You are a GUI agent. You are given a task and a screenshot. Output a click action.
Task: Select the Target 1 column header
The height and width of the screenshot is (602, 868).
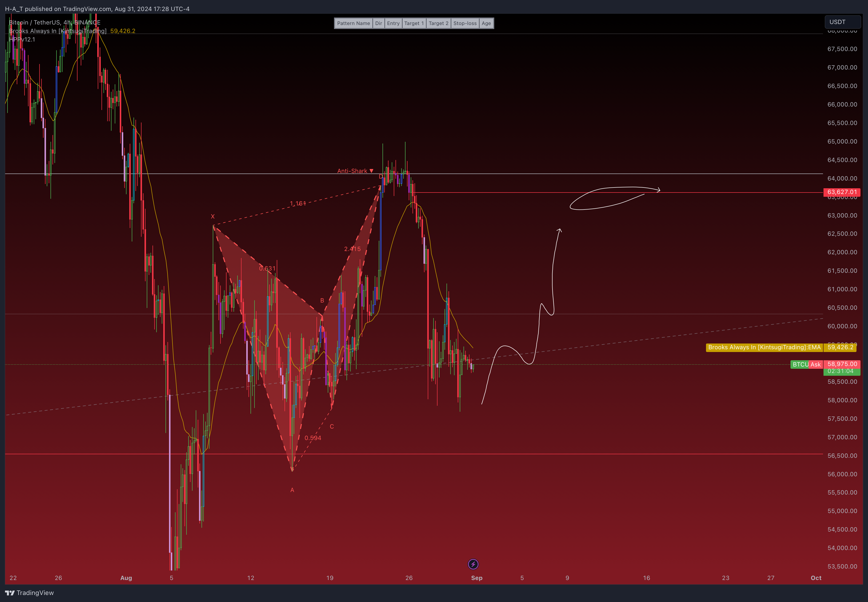414,23
